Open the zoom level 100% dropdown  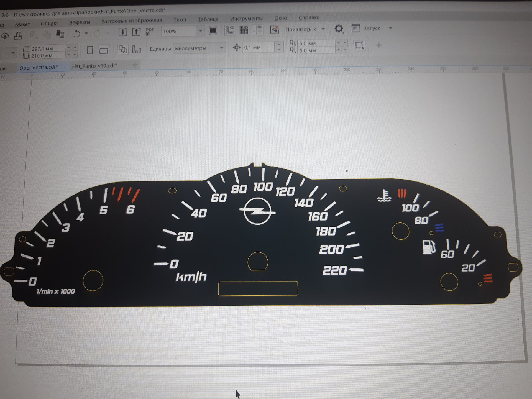200,31
